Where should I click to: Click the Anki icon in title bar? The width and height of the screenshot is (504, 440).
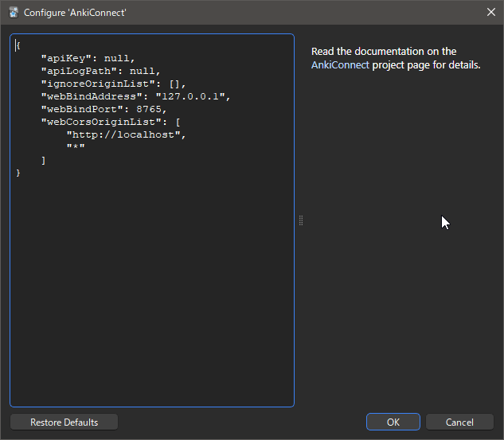coord(13,12)
